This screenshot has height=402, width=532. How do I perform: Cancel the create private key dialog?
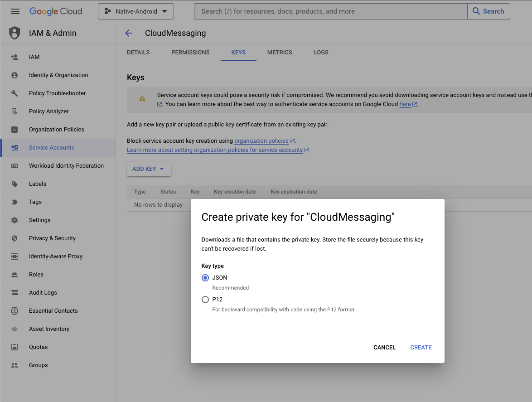pyautogui.click(x=384, y=348)
